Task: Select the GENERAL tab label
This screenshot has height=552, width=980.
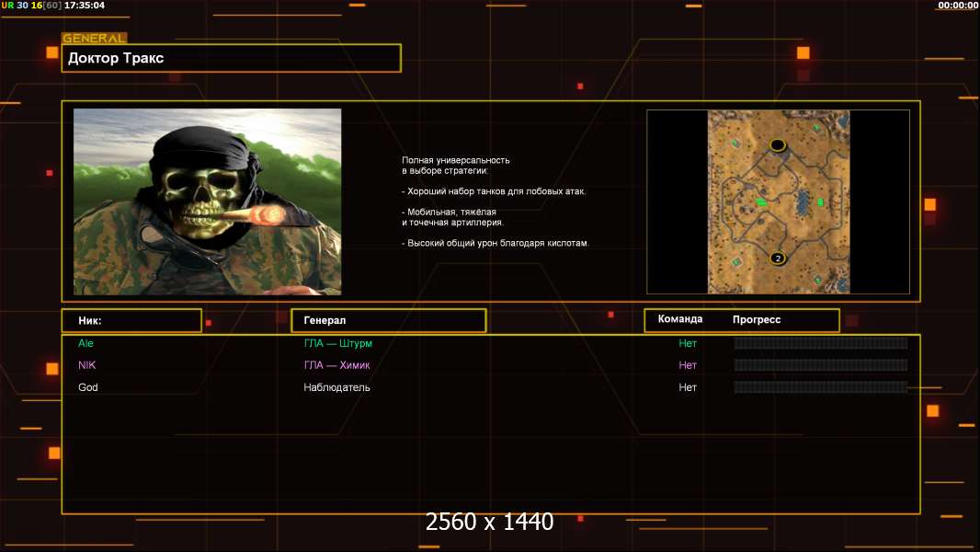Action: [94, 39]
